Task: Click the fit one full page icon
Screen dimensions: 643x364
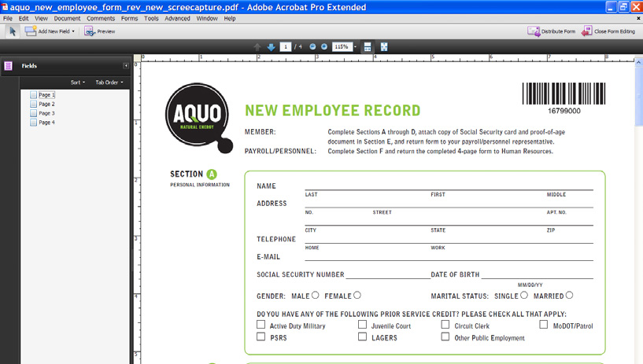Action: (384, 47)
